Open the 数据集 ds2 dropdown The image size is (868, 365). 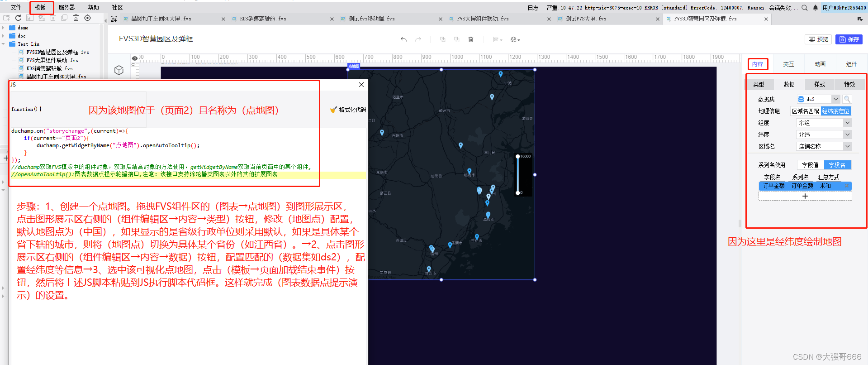pyautogui.click(x=836, y=99)
